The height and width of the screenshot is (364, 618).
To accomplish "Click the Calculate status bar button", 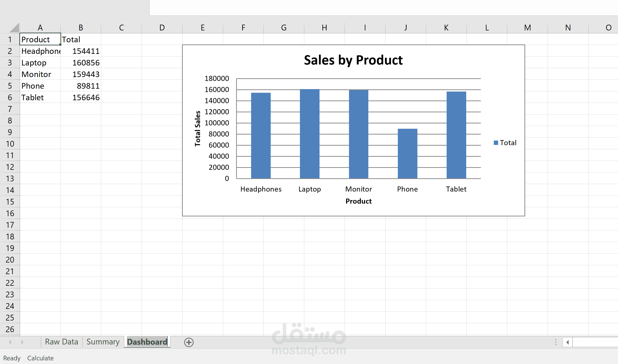I will point(40,358).
